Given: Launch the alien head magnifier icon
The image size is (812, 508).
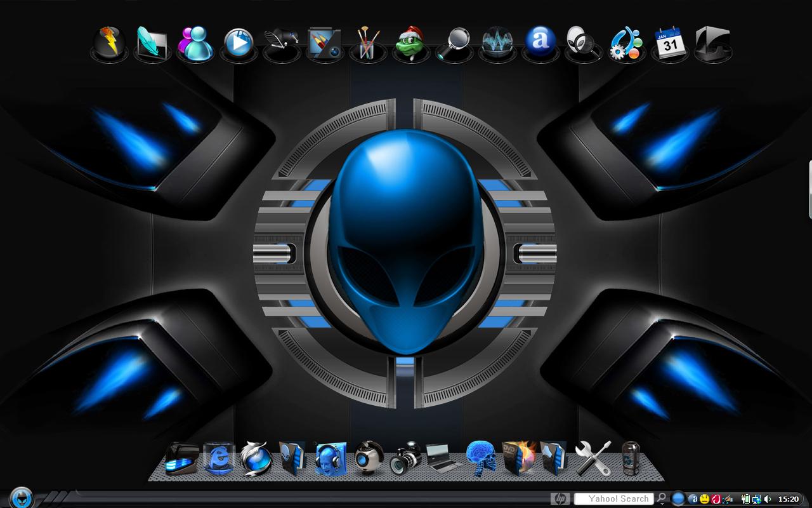Looking at the screenshot, I should coord(582,43).
